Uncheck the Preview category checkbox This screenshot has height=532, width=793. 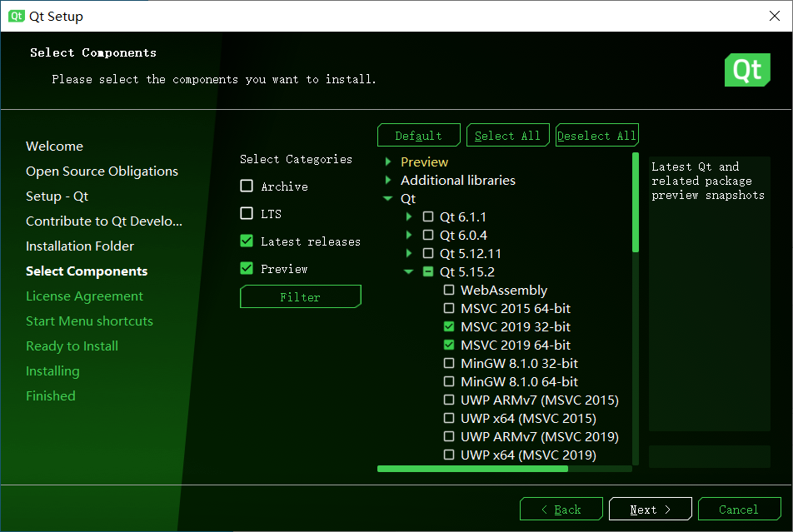[247, 269]
